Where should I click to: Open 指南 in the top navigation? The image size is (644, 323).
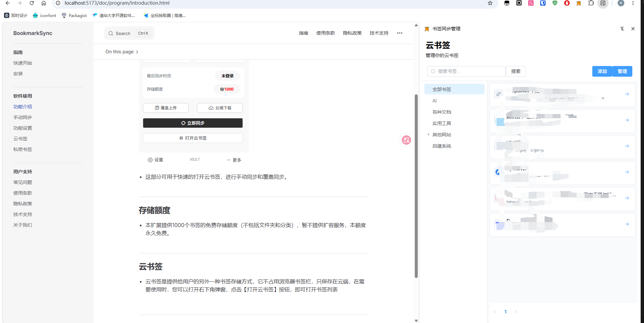pos(304,33)
